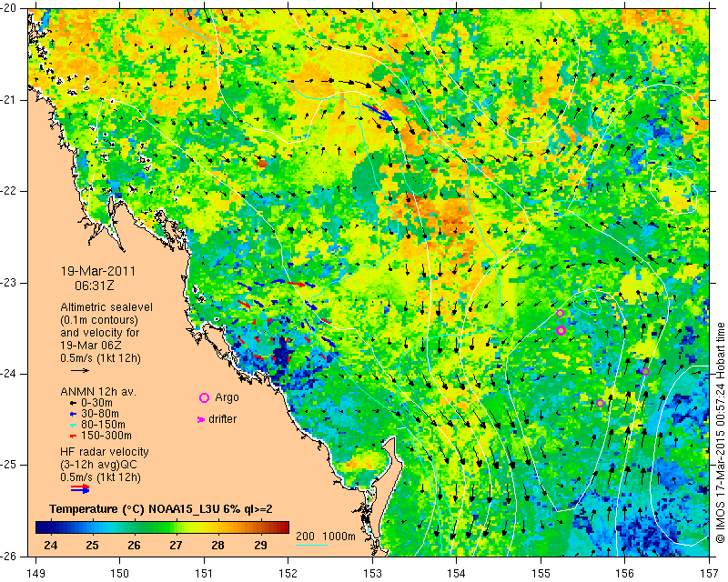
Task: Click the 'Altimetric sealevel' label
Action: pos(106,307)
